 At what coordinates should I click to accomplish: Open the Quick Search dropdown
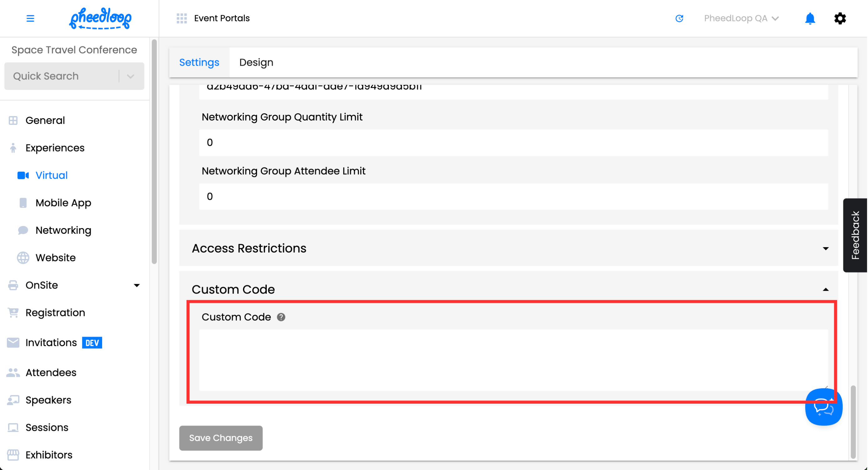(x=131, y=76)
